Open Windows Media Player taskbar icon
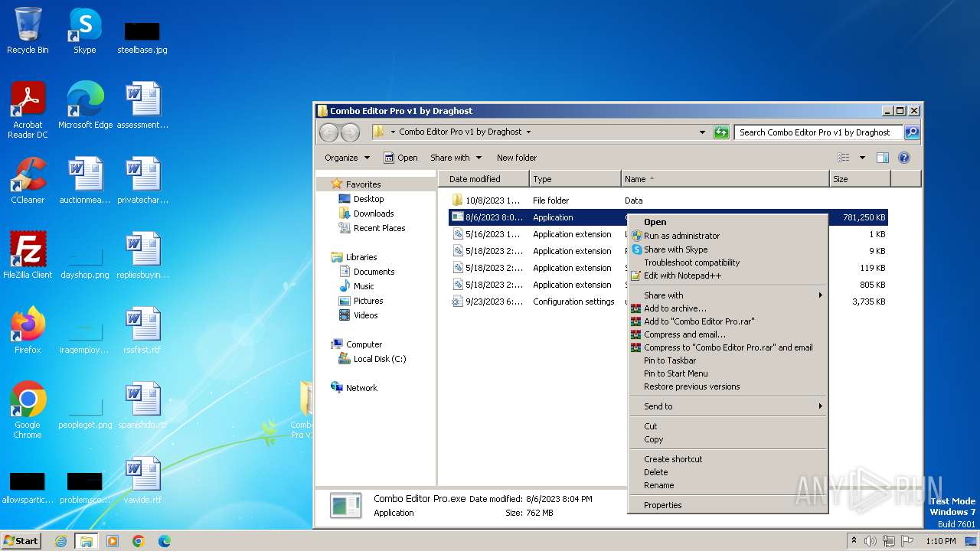Screen dimensions: 980x551 (113, 541)
